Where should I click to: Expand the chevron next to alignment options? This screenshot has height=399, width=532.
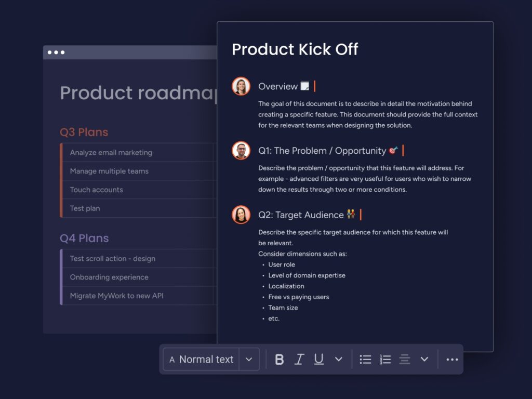424,359
